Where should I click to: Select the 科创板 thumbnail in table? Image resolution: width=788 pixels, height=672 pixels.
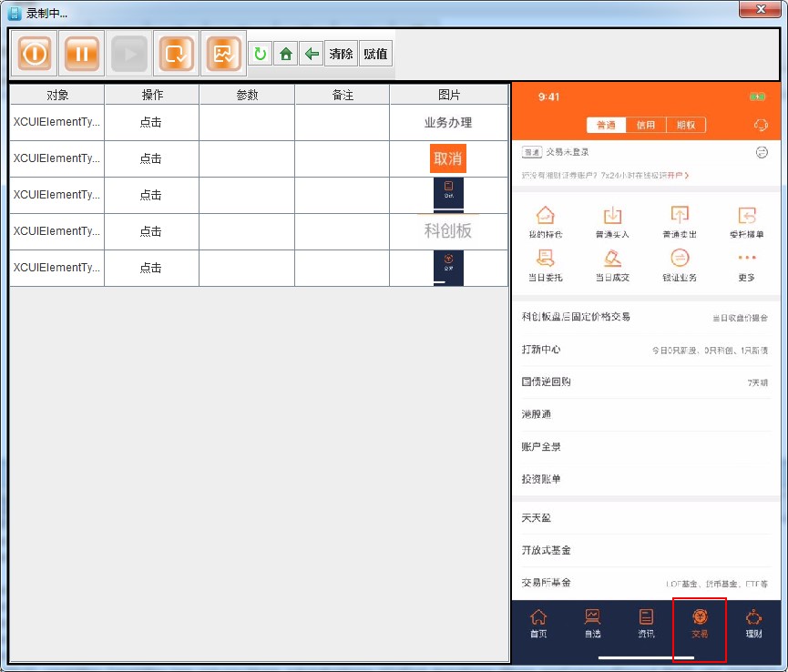(x=448, y=231)
